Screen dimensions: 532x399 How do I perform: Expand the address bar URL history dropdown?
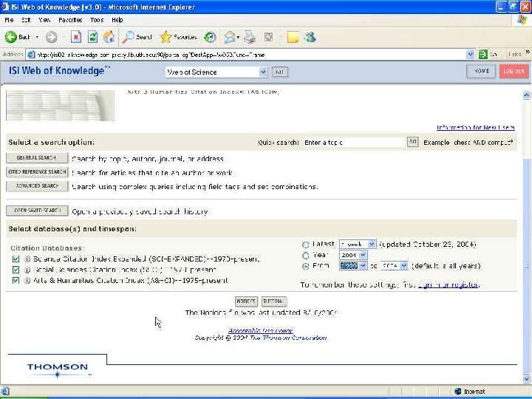470,54
